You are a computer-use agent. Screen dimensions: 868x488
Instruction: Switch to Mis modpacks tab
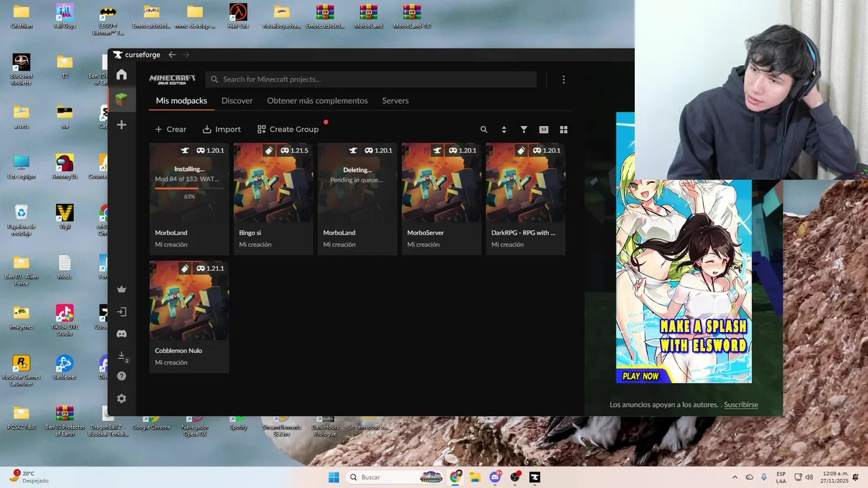click(181, 100)
